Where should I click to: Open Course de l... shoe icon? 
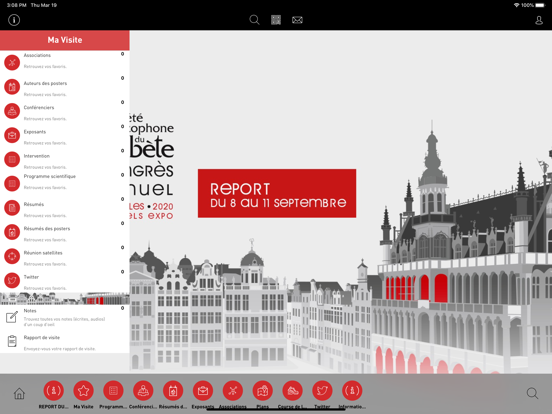(292, 390)
